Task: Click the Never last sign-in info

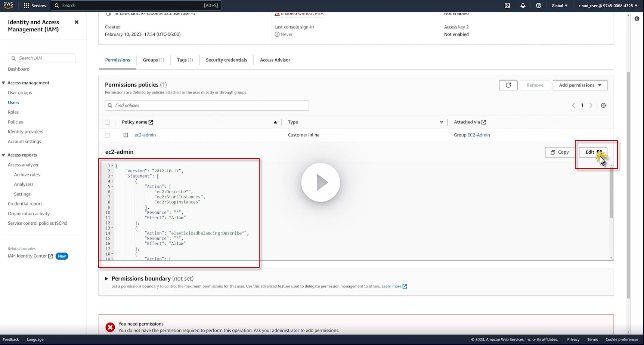Action: 284,34
